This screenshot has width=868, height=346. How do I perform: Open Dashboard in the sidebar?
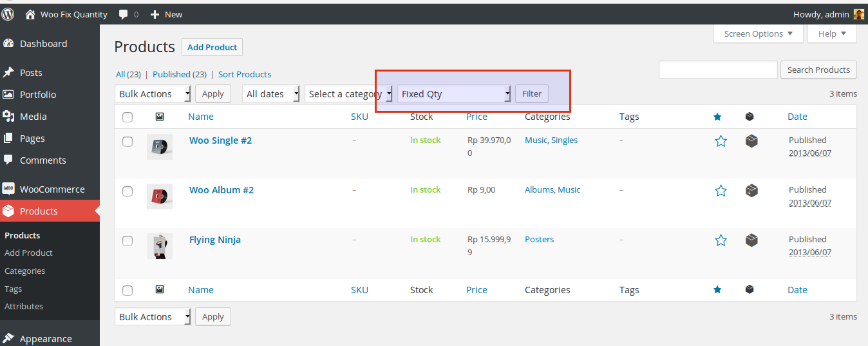[x=50, y=44]
